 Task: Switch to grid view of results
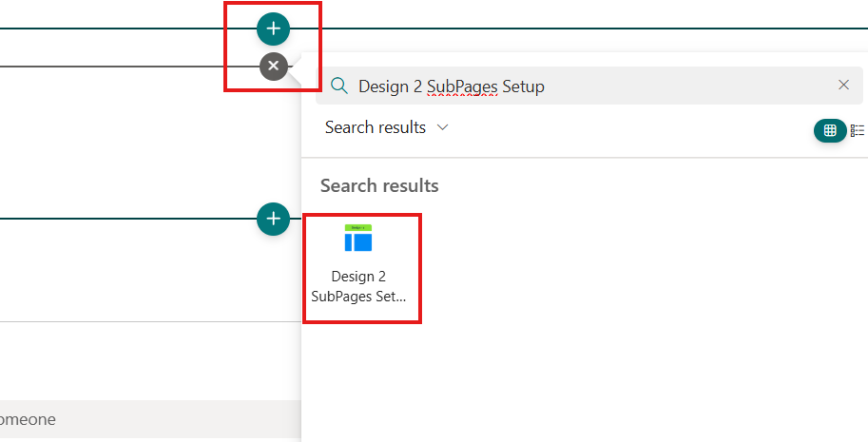pyautogui.click(x=829, y=131)
